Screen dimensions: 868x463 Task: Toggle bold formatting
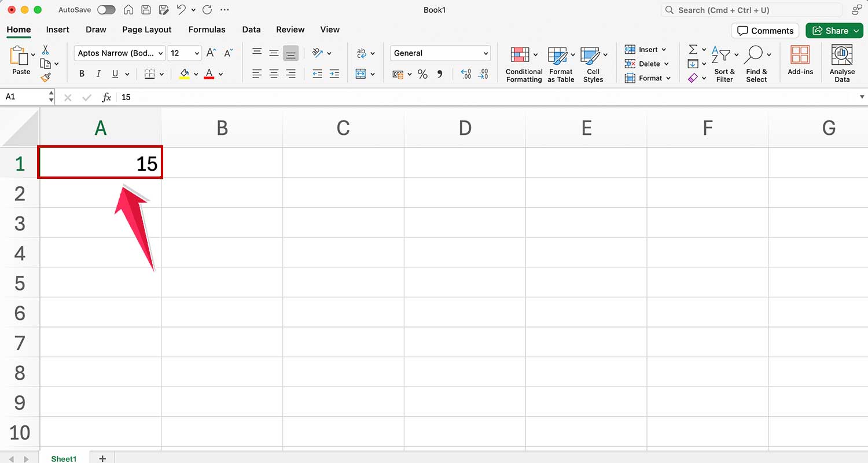[x=82, y=74]
